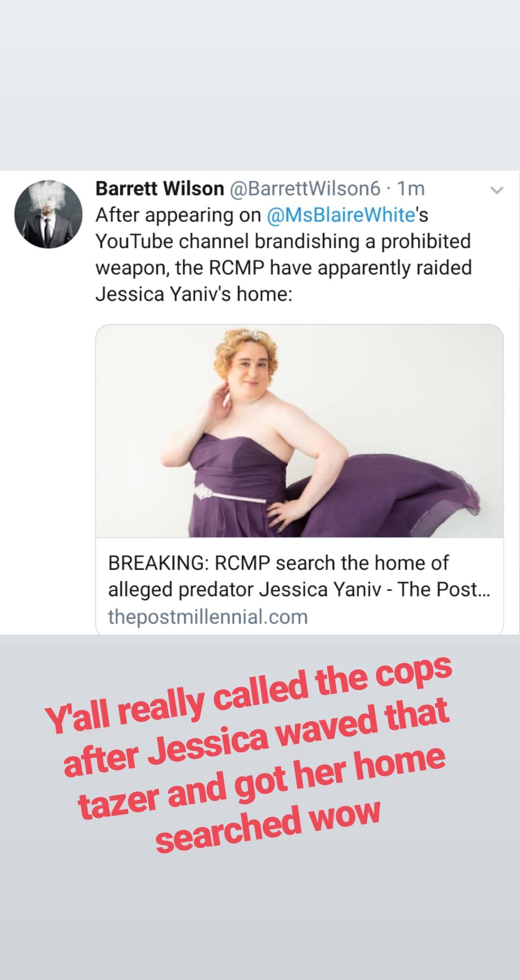
Task: Open the "BREAKING: RCMP search" headline line
Action: pos(278,563)
